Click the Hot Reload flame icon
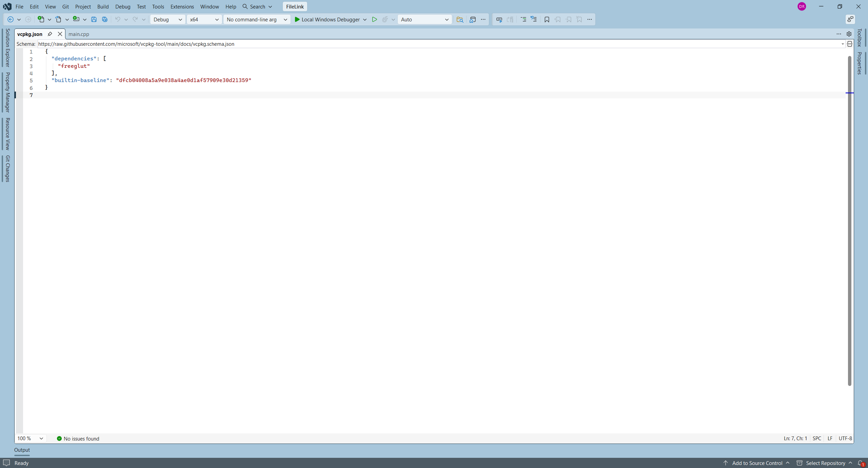This screenshot has width=868, height=468. coord(385,20)
